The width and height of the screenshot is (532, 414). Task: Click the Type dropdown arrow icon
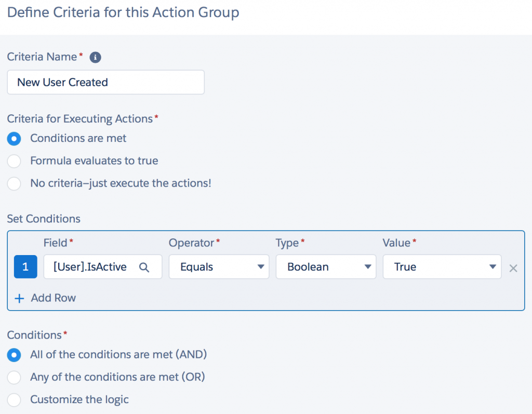tap(367, 266)
